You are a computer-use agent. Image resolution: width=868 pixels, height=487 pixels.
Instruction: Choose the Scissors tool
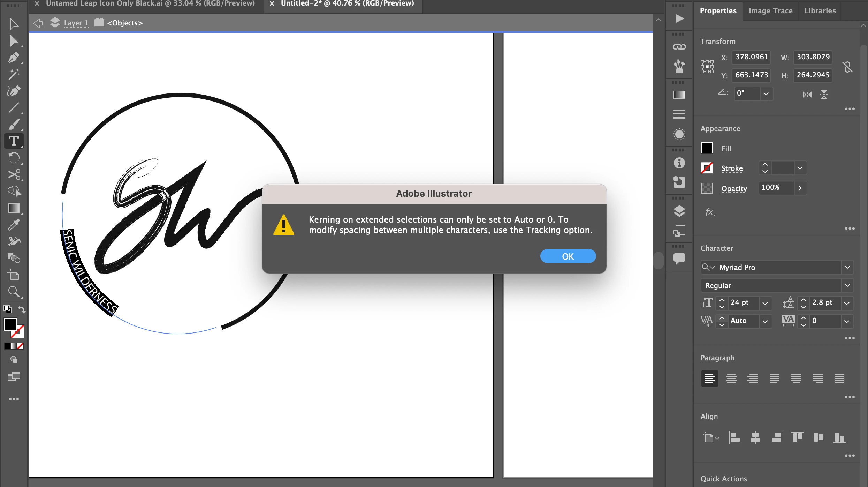pyautogui.click(x=14, y=174)
